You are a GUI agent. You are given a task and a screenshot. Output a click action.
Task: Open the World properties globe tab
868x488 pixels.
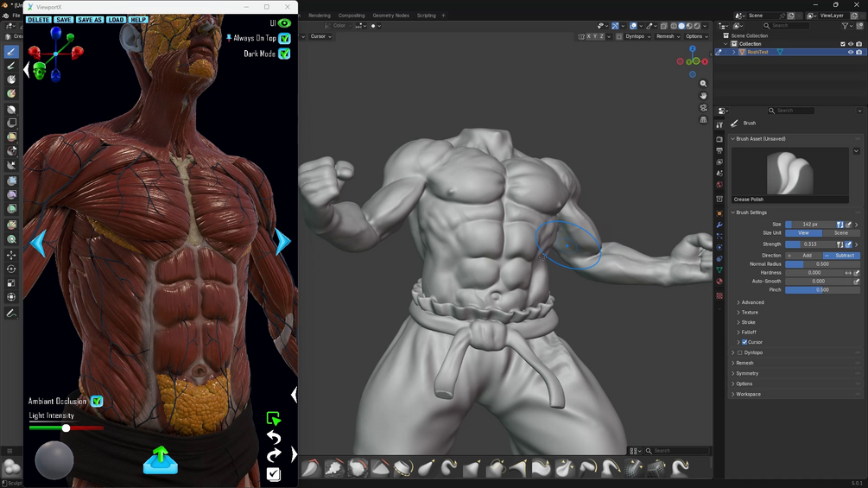[719, 185]
